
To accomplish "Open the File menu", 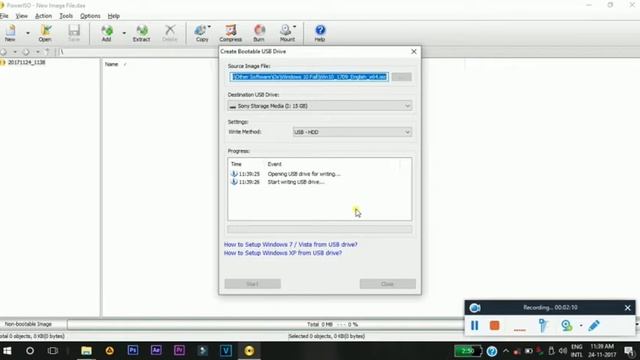I will [x=4, y=16].
